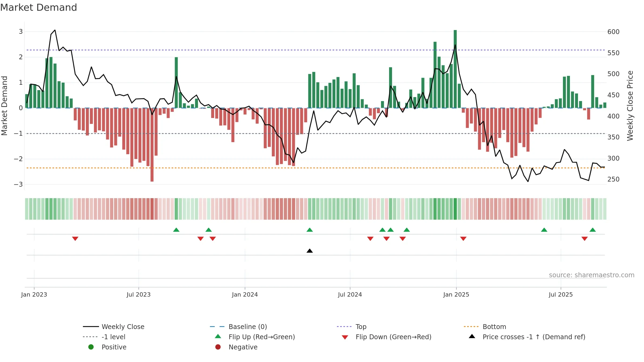Click the Bottom legend label
This screenshot has width=644, height=362.
pos(494,327)
